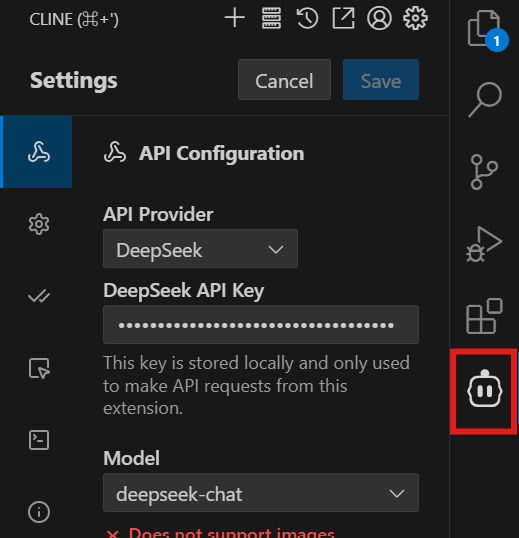Open Source Control branch icon

[x=484, y=172]
